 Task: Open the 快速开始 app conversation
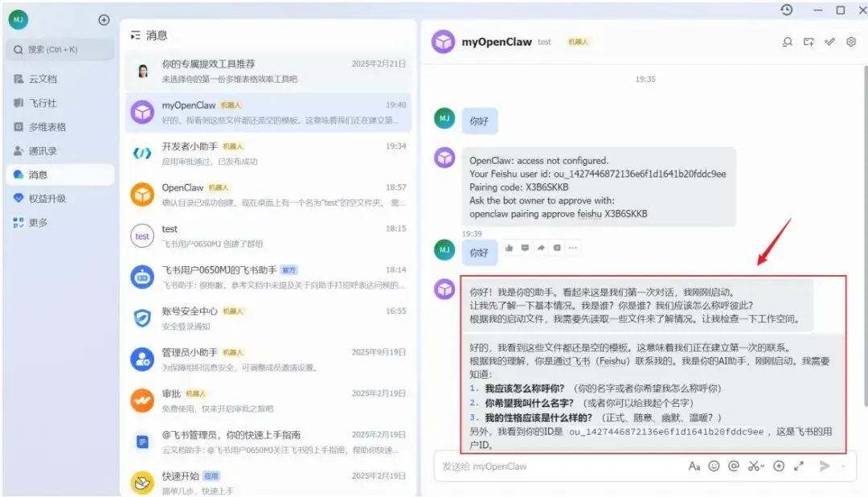[268, 482]
